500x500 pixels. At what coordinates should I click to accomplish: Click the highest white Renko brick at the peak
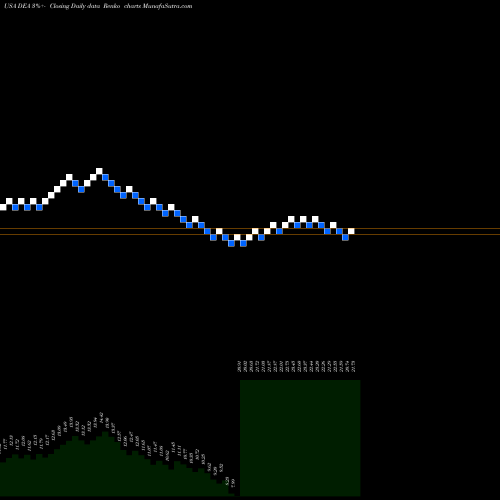(99, 171)
